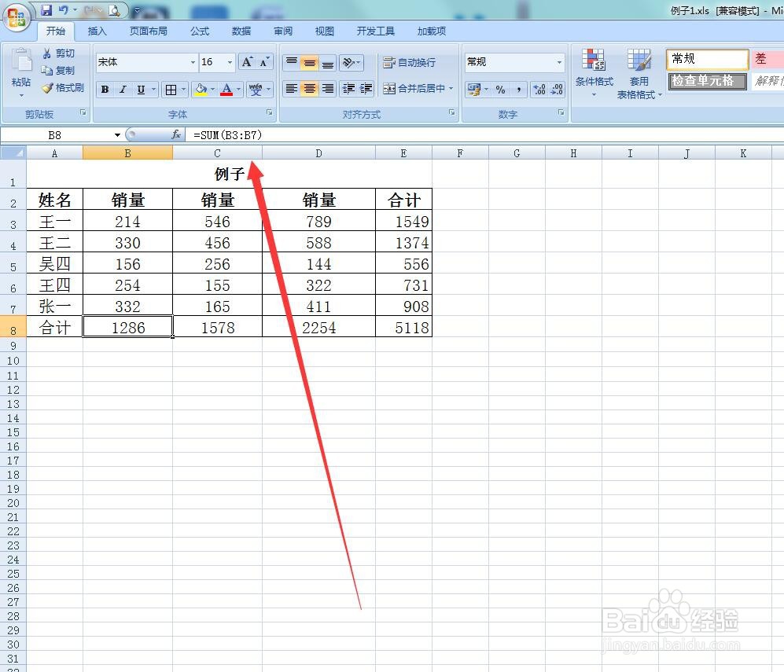Open the accounting number format icon
Viewport: 784px width, 672px height.
(x=473, y=90)
